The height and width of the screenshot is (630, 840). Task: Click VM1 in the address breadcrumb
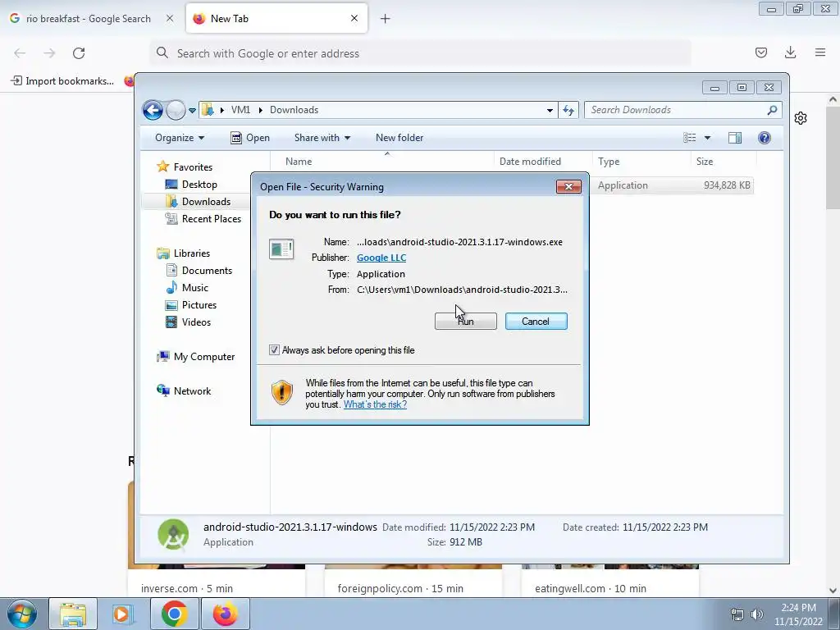240,110
